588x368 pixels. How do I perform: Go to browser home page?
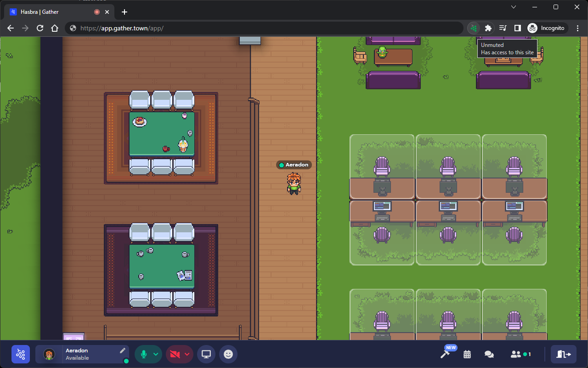(x=55, y=28)
